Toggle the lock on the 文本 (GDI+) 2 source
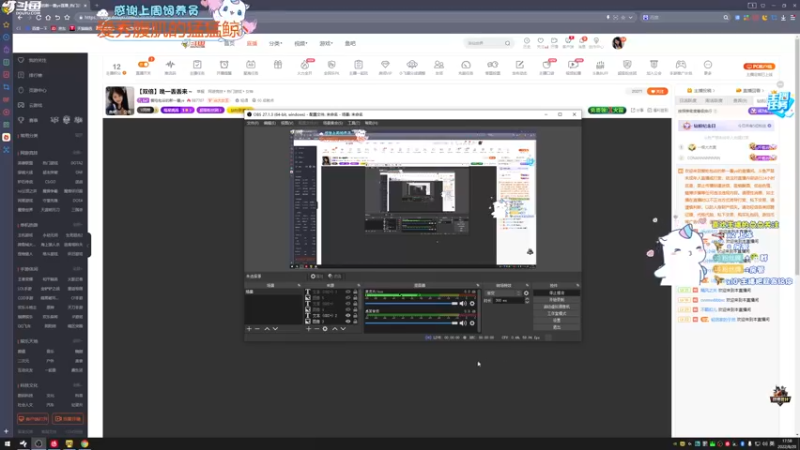This screenshot has height=450, width=800. [x=355, y=316]
